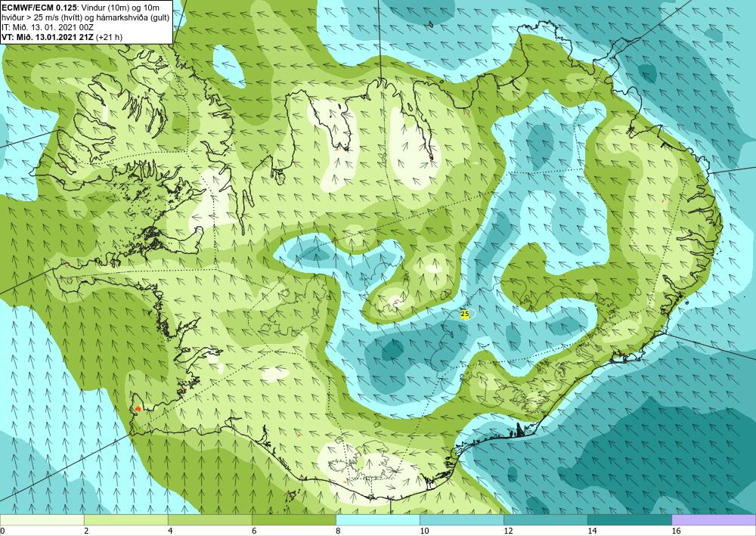Image resolution: width=756 pixels, height=536 pixels.
Task: Select the light green 2–4 legend swatch
Action: pyautogui.click(x=125, y=520)
